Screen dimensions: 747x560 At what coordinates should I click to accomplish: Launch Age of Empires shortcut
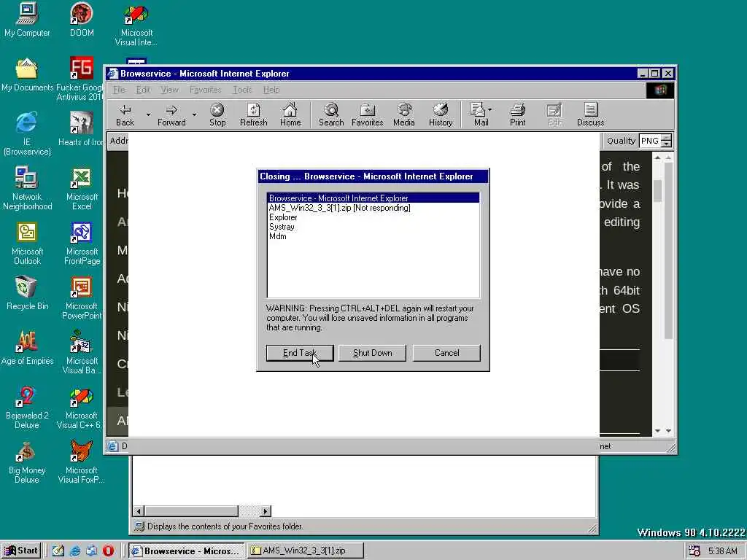pyautogui.click(x=27, y=348)
